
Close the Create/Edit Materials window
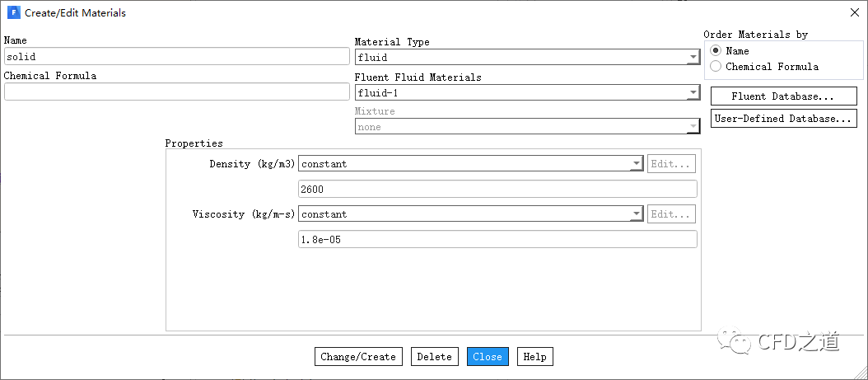(x=853, y=13)
